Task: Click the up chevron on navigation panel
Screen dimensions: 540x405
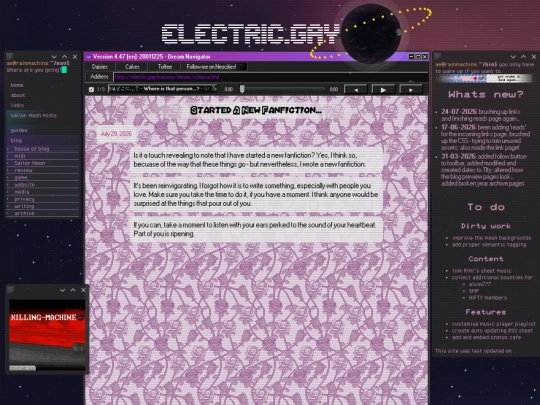Action: [64, 57]
